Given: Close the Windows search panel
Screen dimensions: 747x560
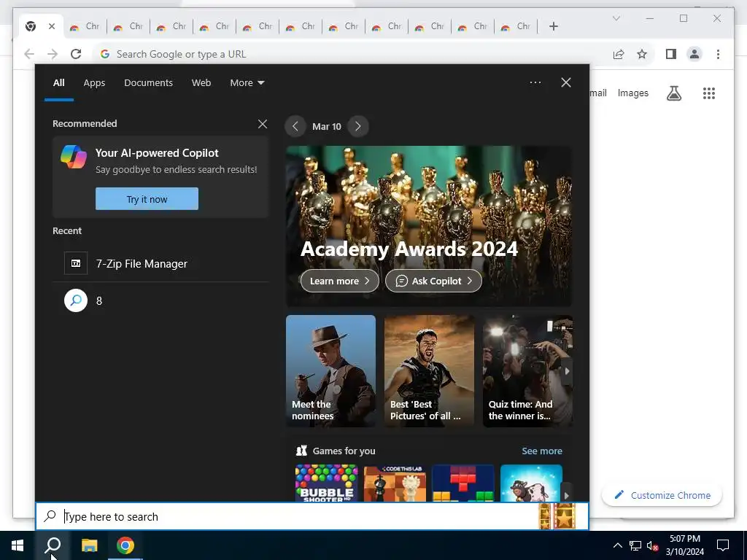Looking at the screenshot, I should tap(566, 82).
